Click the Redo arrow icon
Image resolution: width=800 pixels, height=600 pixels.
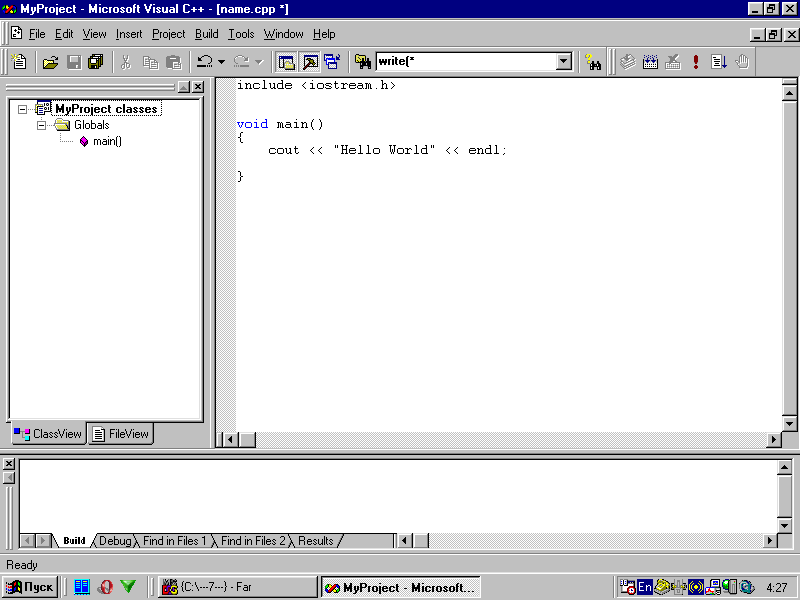[x=242, y=62]
